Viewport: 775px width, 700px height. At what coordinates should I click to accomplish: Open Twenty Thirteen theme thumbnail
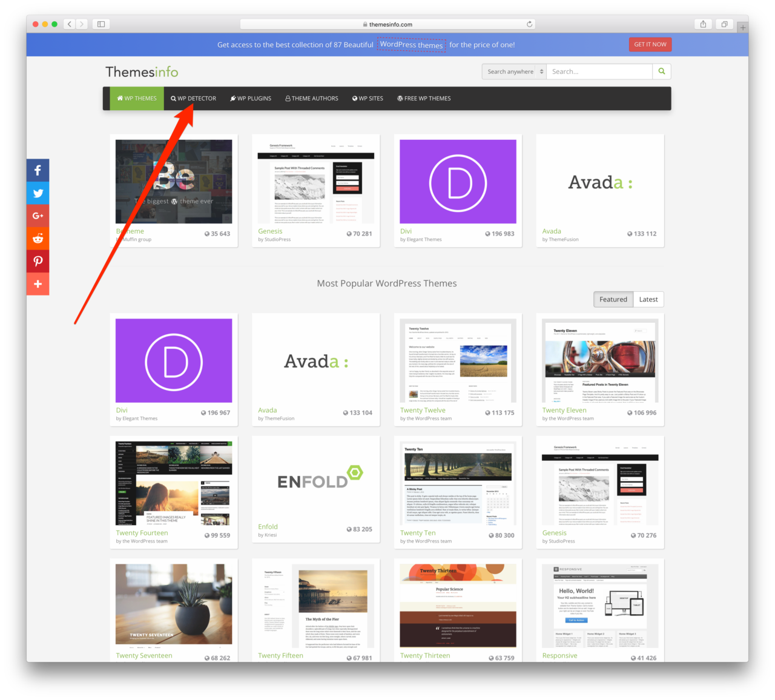coord(458,606)
